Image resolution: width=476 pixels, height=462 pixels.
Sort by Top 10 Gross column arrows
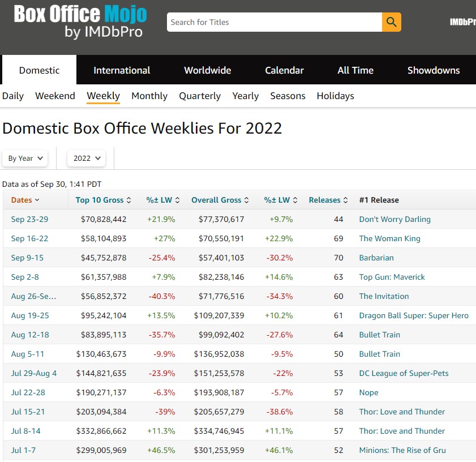click(x=128, y=200)
